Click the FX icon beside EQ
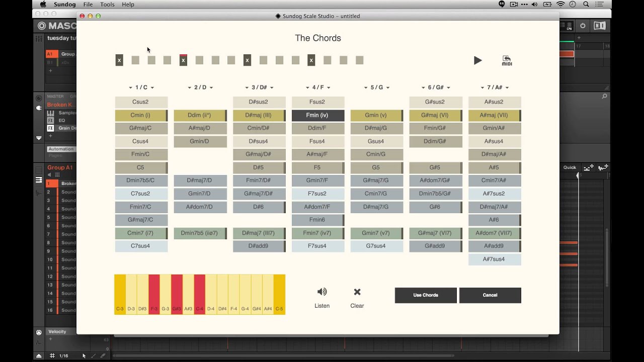Screen dimensions: 644x362 tap(50, 121)
